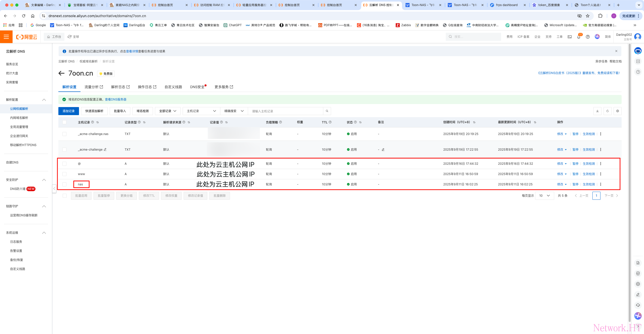Click the refresh records list icon
The height and width of the screenshot is (334, 644).
(x=608, y=111)
